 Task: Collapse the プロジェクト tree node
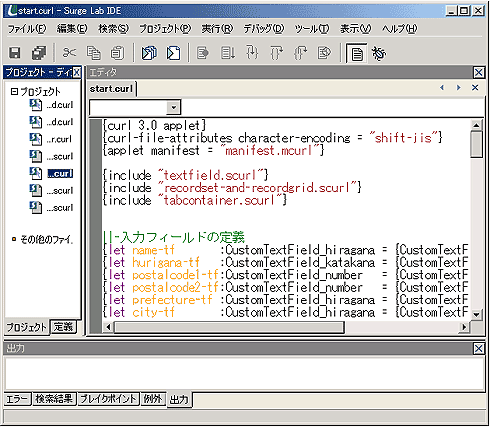14,91
